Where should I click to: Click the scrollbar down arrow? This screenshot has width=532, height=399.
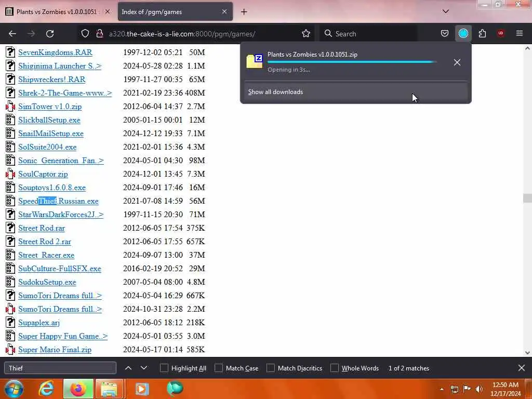pos(527,353)
